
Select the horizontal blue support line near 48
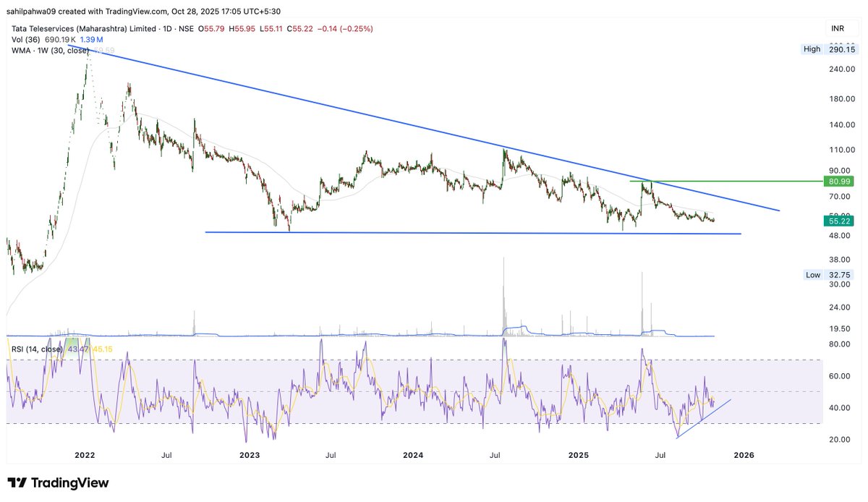474,233
